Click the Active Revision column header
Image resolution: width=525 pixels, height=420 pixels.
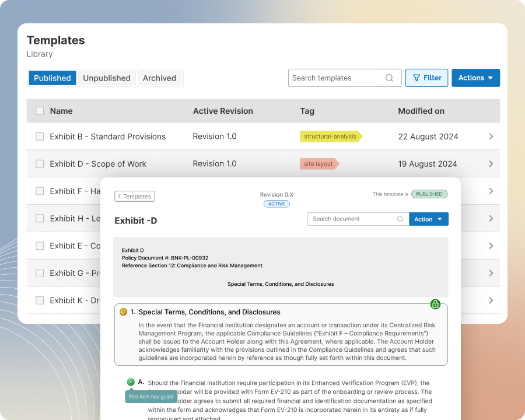[223, 111]
